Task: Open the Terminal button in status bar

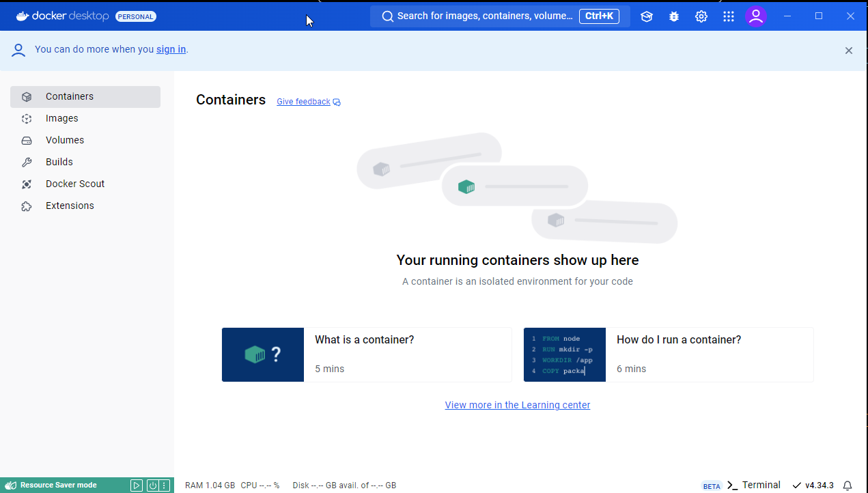Action: click(753, 485)
